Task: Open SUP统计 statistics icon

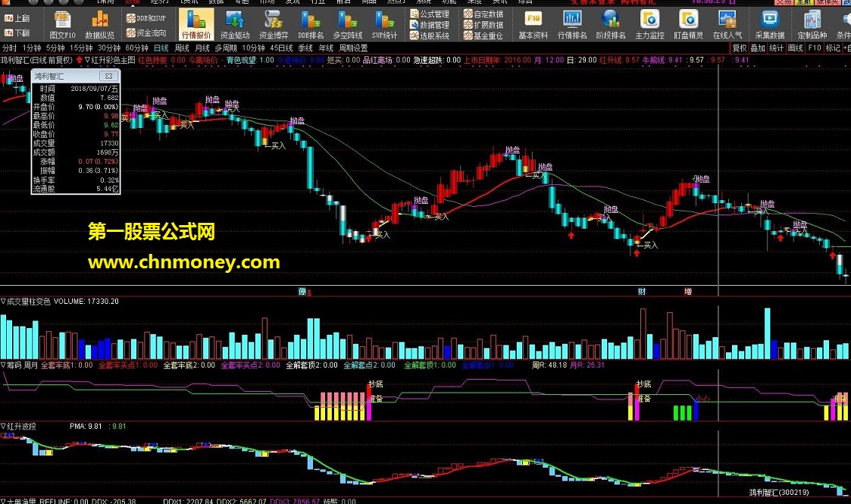Action: 384,25
